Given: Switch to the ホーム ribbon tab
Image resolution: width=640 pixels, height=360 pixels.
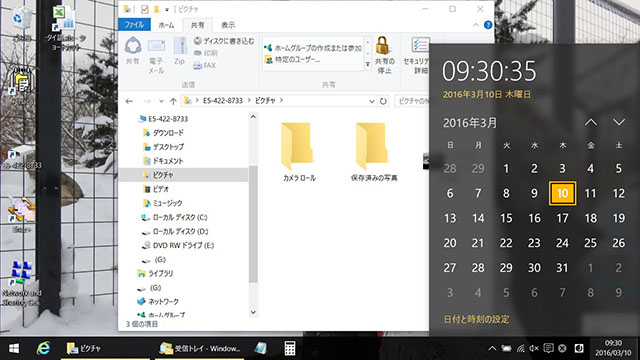Looking at the screenshot, I should click(x=166, y=25).
